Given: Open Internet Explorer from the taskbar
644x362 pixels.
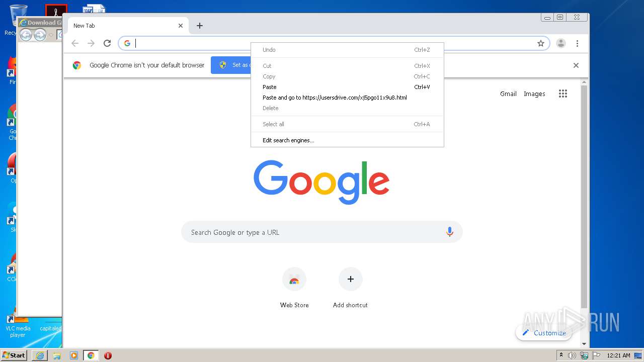Looking at the screenshot, I should [40, 355].
